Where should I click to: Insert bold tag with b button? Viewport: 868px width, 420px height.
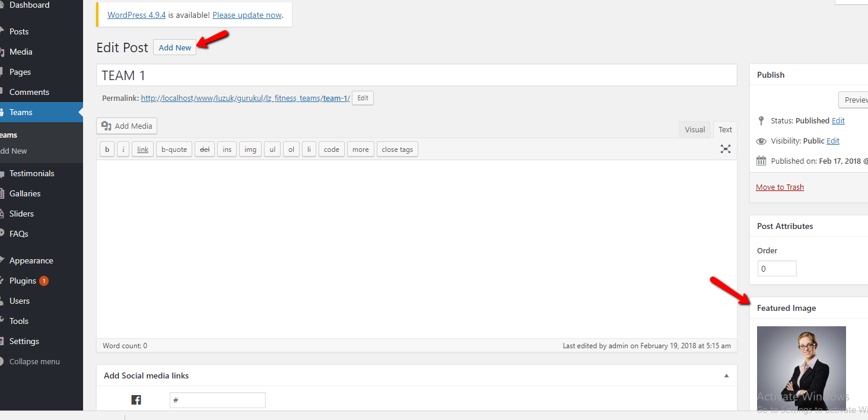(x=107, y=149)
